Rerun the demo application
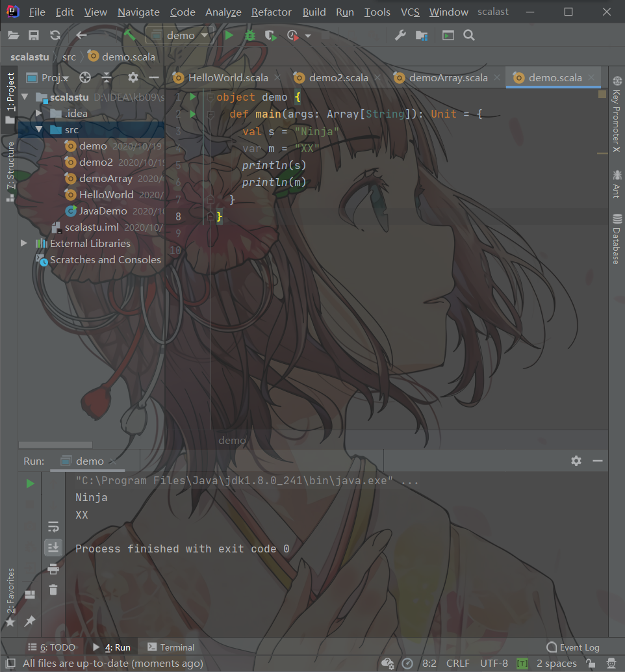Screen dimensions: 625x672 tap(29, 483)
